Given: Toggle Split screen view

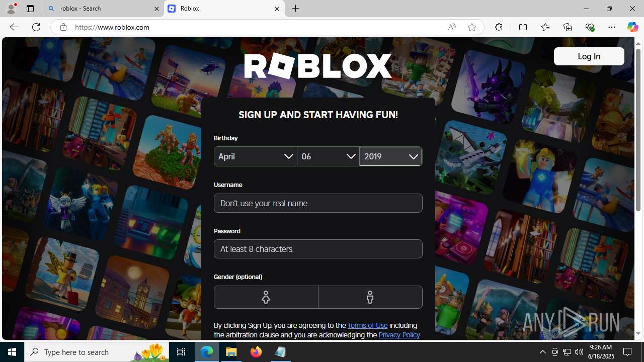Looking at the screenshot, I should tap(523, 27).
